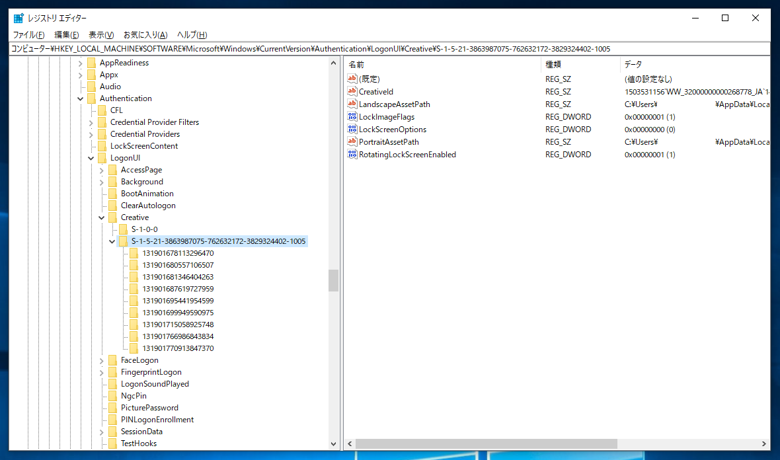Click the Audio folder icon
This screenshot has height=460, width=780.
pos(91,87)
